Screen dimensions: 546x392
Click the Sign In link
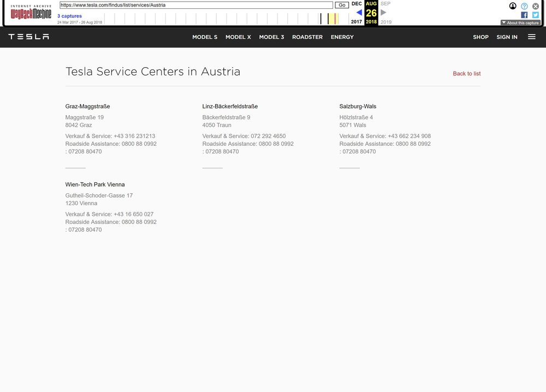click(507, 37)
